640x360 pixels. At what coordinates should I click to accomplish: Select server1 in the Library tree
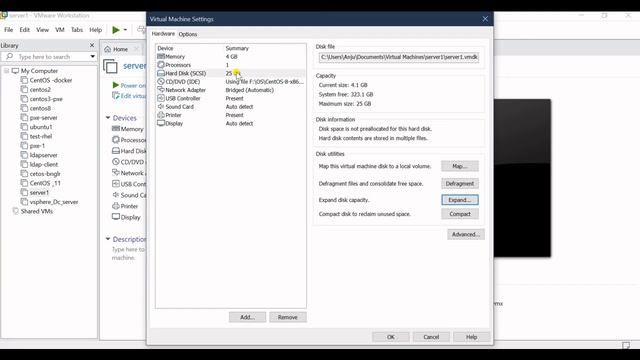point(39,192)
